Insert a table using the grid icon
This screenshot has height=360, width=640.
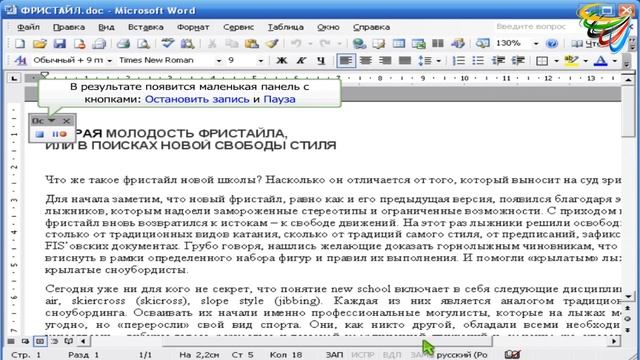(x=399, y=43)
